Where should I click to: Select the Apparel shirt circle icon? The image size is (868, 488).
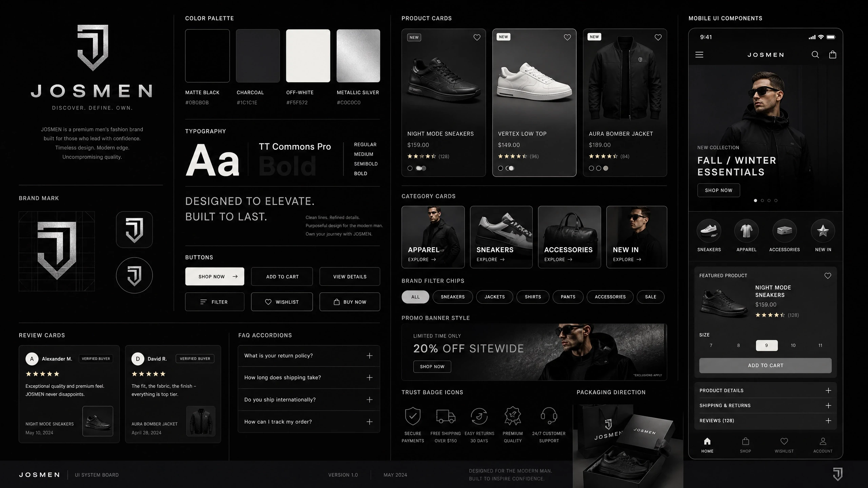pyautogui.click(x=746, y=231)
